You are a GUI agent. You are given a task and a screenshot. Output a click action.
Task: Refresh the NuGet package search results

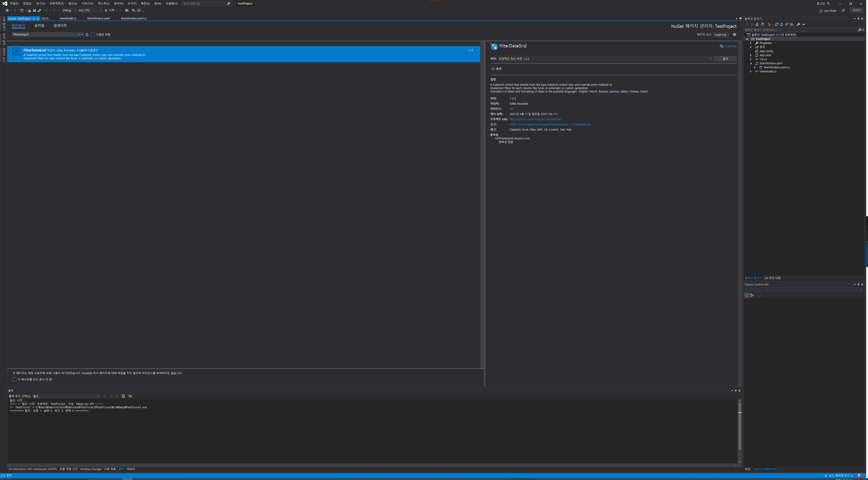[87, 34]
